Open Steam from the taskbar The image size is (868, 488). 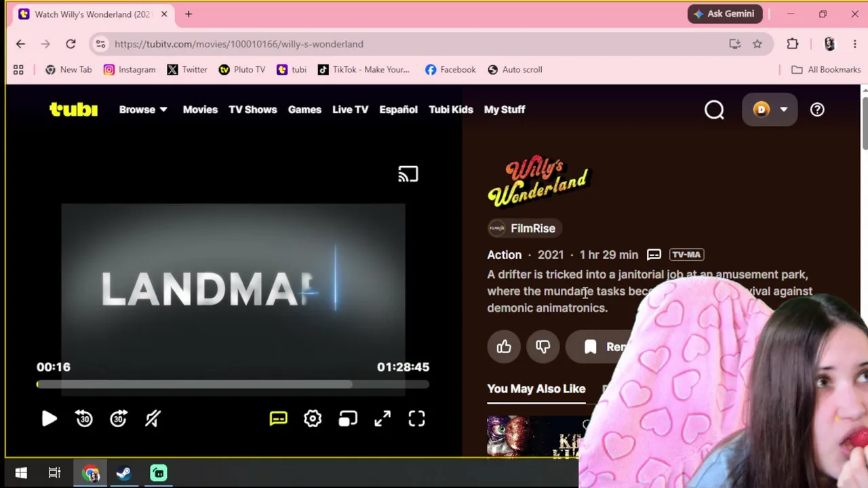coord(123,473)
